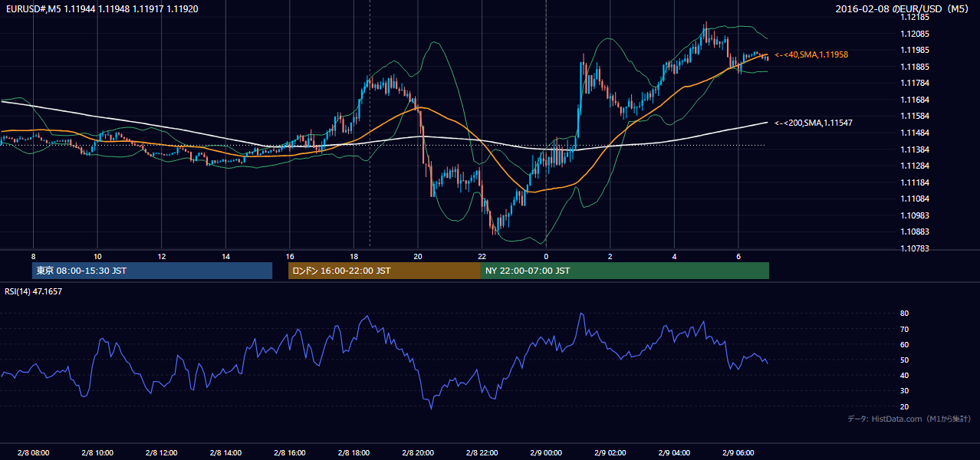Click the 2/8 14:00 bottom date label

click(225, 453)
